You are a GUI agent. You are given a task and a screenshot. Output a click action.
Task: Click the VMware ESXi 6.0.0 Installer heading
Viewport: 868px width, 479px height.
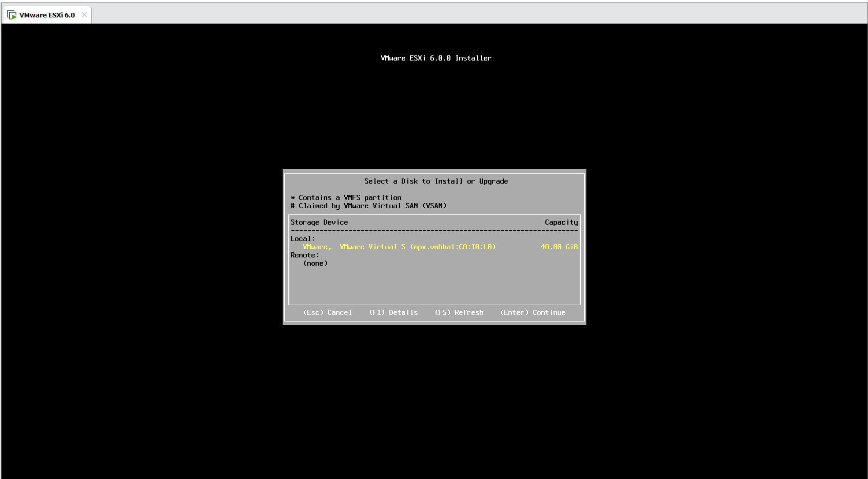pos(436,58)
